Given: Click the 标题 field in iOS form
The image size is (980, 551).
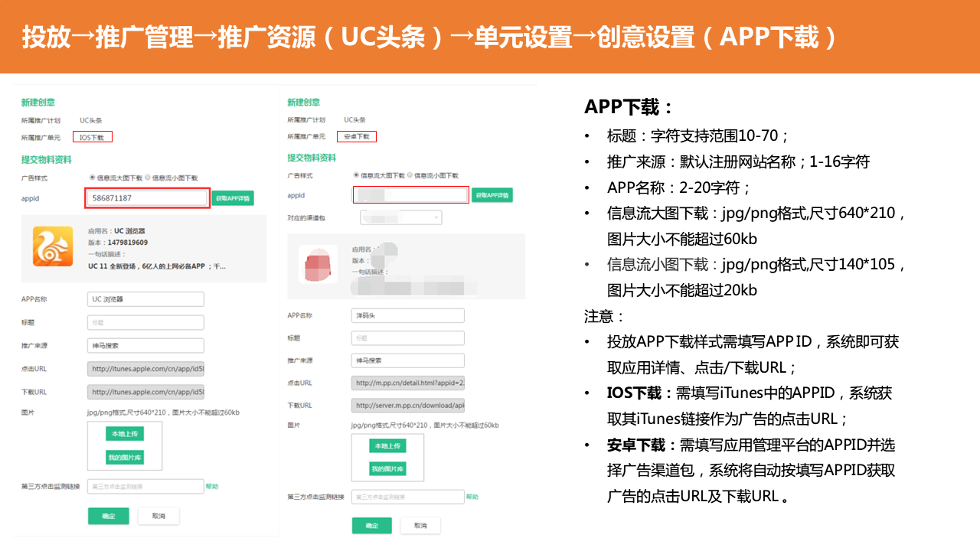Looking at the screenshot, I should pyautogui.click(x=145, y=322).
